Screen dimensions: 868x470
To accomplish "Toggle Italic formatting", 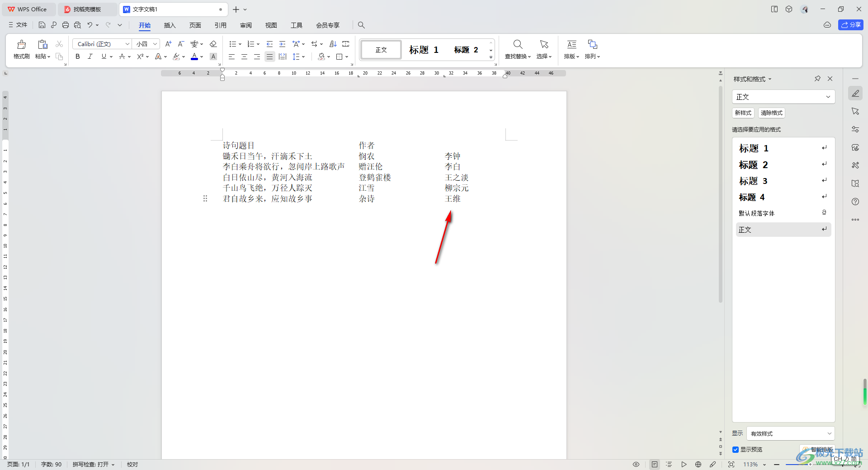I will click(x=90, y=56).
